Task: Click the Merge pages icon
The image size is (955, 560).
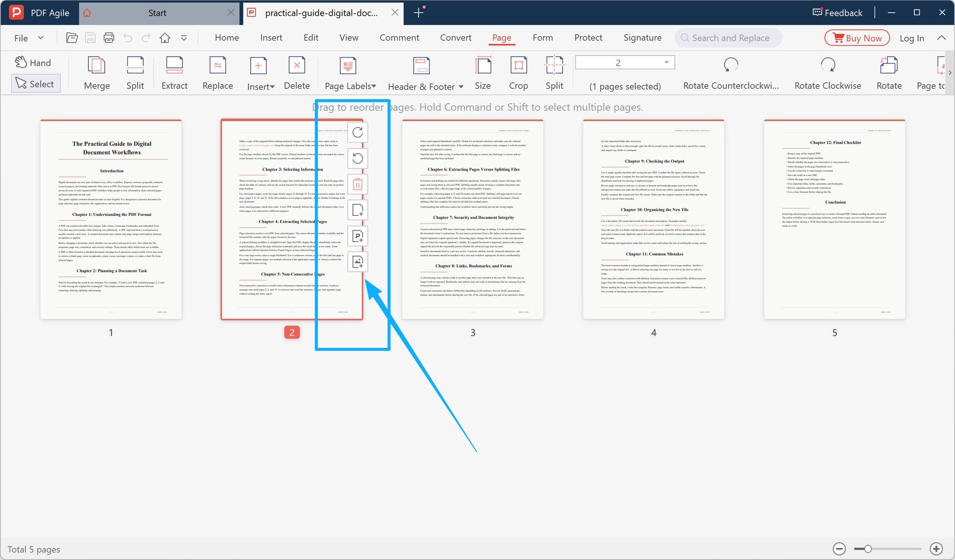Action: tap(97, 65)
